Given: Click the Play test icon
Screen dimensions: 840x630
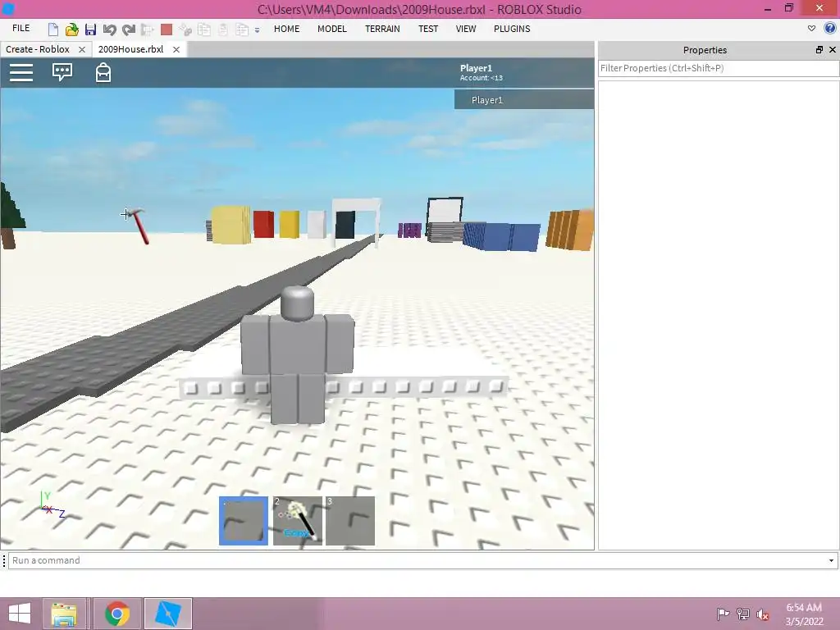Looking at the screenshot, I should click(148, 30).
